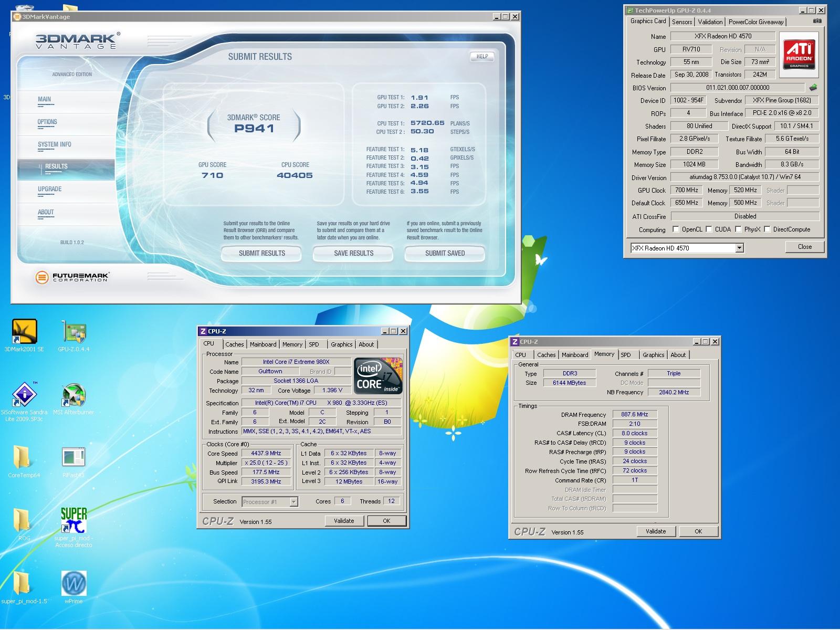Toggle the PhysX checkbox in GPU-Z

click(738, 229)
